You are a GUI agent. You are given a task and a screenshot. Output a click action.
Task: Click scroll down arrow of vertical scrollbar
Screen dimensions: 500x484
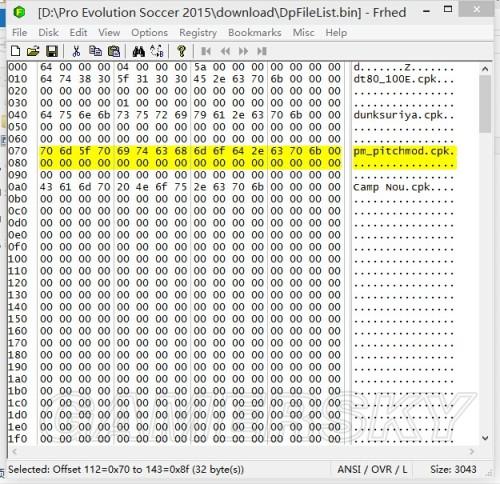[x=485, y=438]
